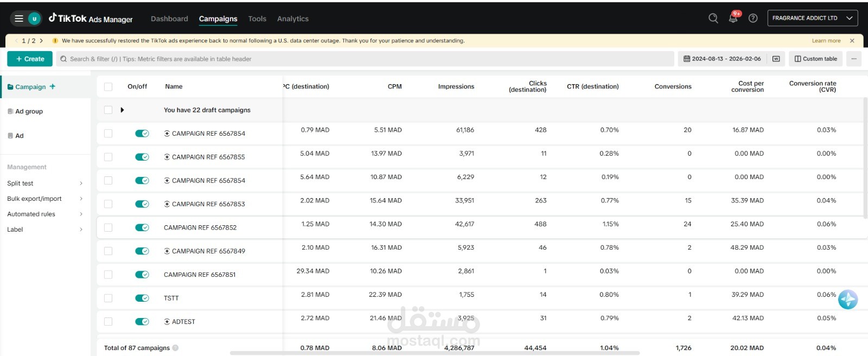Viewport: 868px width, 356px height.
Task: Open the Campaigns tab
Action: pyautogui.click(x=218, y=18)
